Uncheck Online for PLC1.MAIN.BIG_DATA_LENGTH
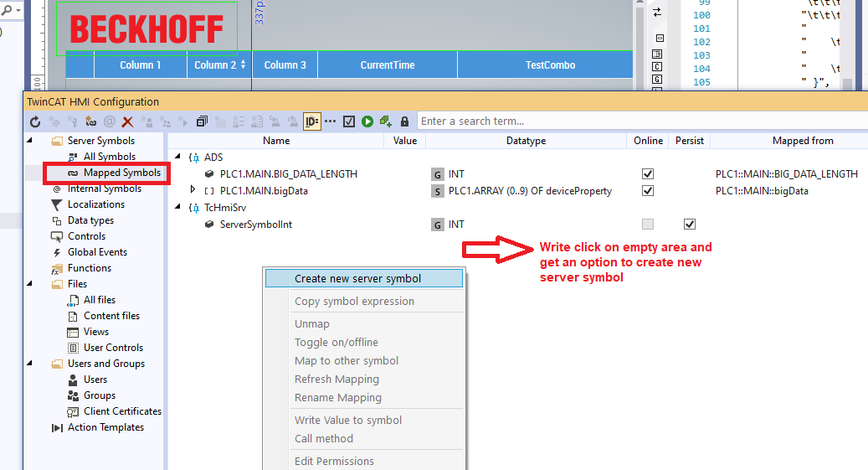868x470 pixels. click(x=647, y=174)
